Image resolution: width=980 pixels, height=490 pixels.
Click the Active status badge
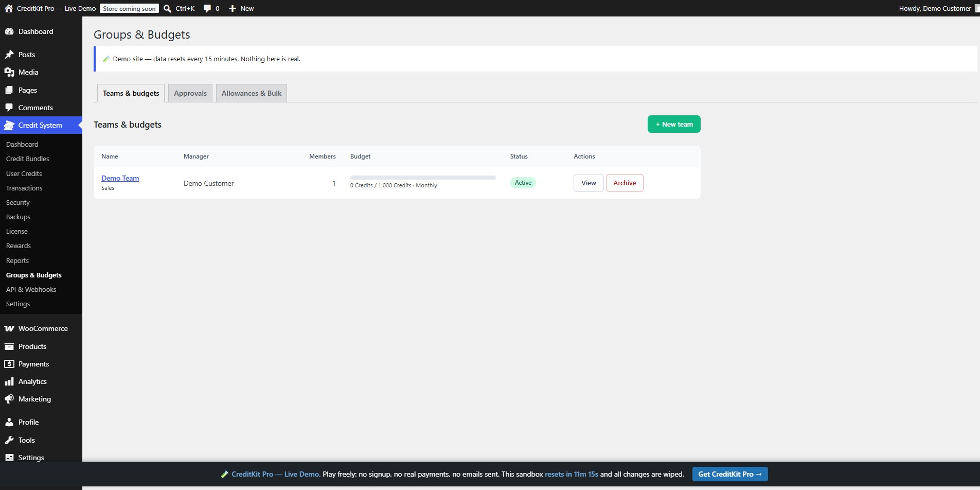[x=523, y=183]
